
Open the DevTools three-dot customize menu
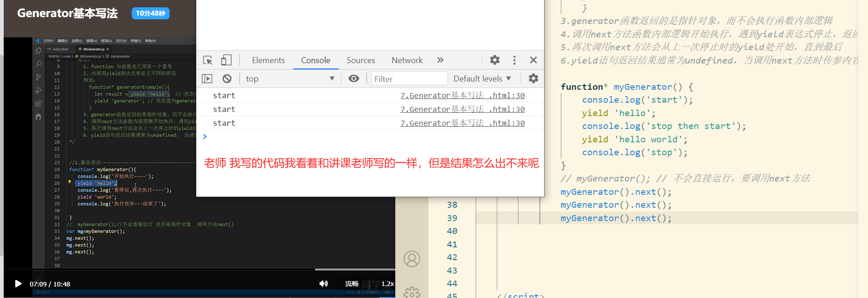[x=514, y=60]
